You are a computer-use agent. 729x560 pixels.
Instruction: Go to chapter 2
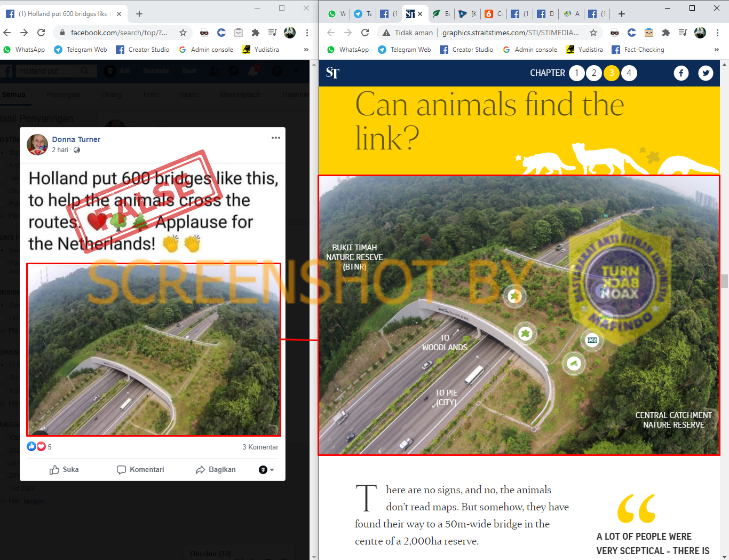click(x=594, y=73)
